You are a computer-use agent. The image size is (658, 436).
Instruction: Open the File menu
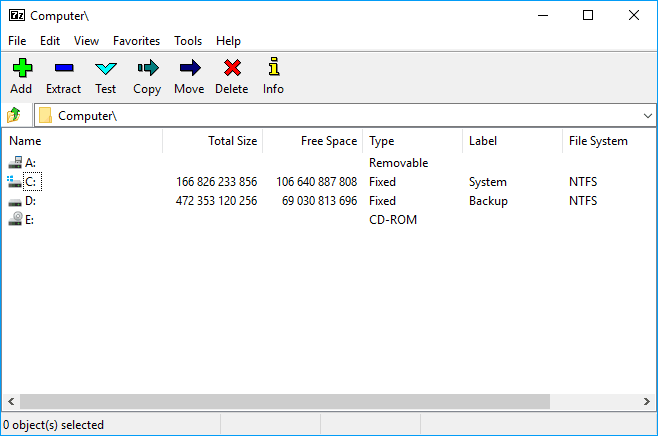[17, 41]
